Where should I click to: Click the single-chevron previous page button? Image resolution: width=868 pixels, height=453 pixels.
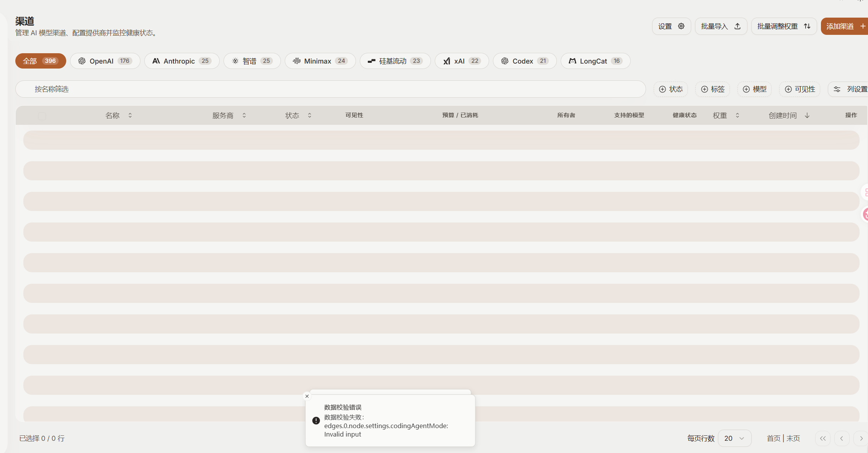tap(842, 438)
